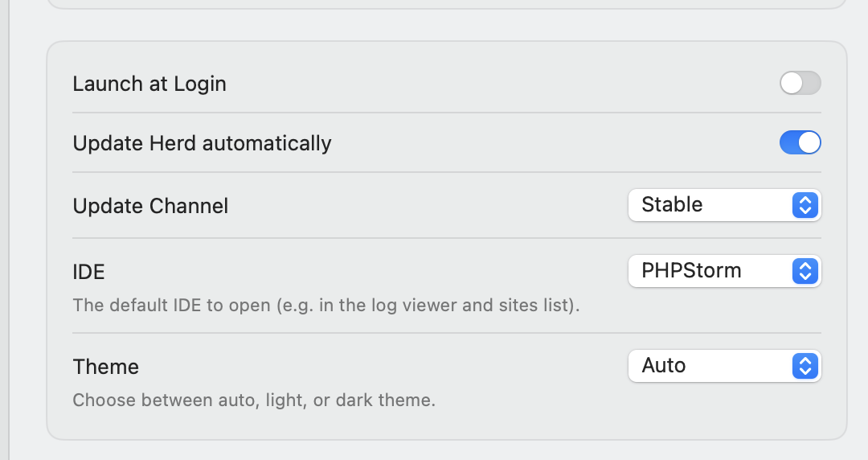Click the "Stable" value text
Screen dimensions: 868x460
pos(672,205)
